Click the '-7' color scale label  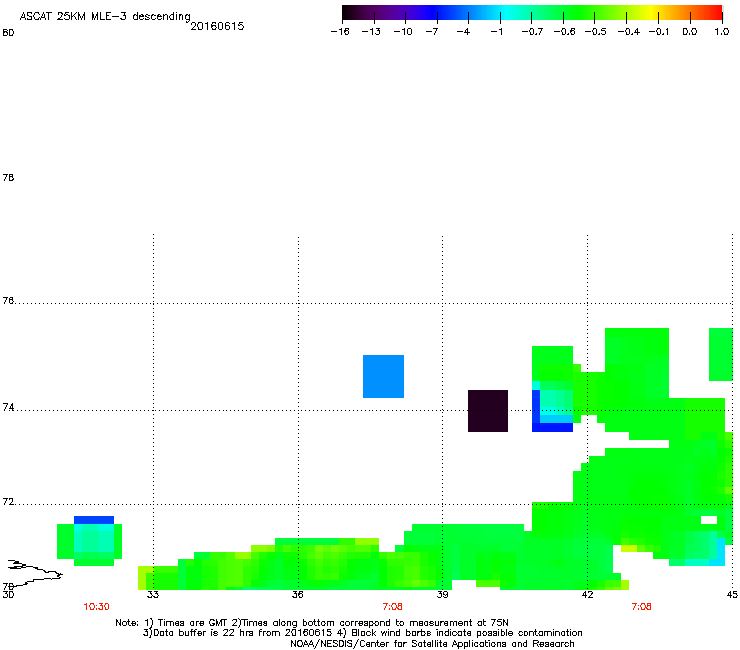(432, 32)
